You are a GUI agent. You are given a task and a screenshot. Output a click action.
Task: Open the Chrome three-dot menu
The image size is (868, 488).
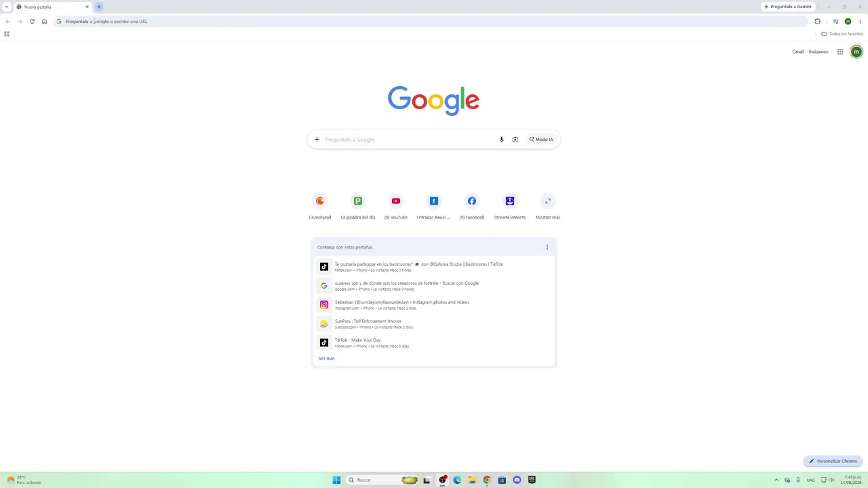pyautogui.click(x=860, y=21)
